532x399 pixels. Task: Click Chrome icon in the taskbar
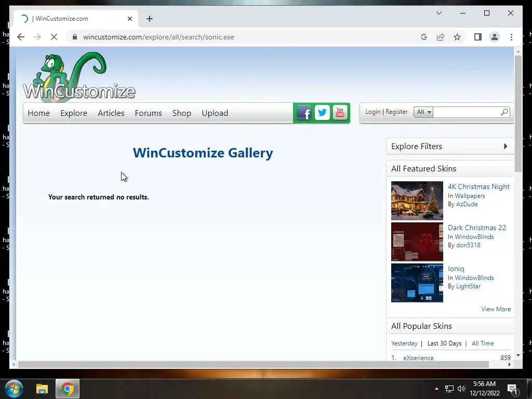68,389
